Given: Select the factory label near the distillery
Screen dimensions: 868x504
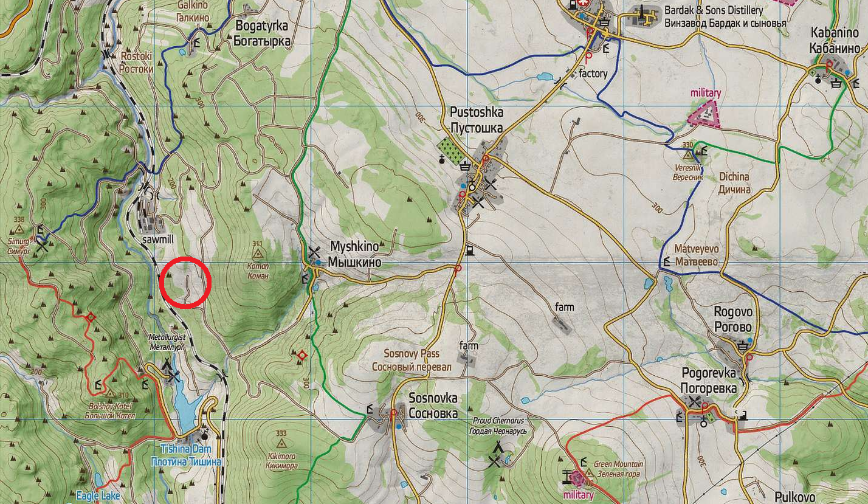Looking at the screenshot, I should (x=593, y=74).
